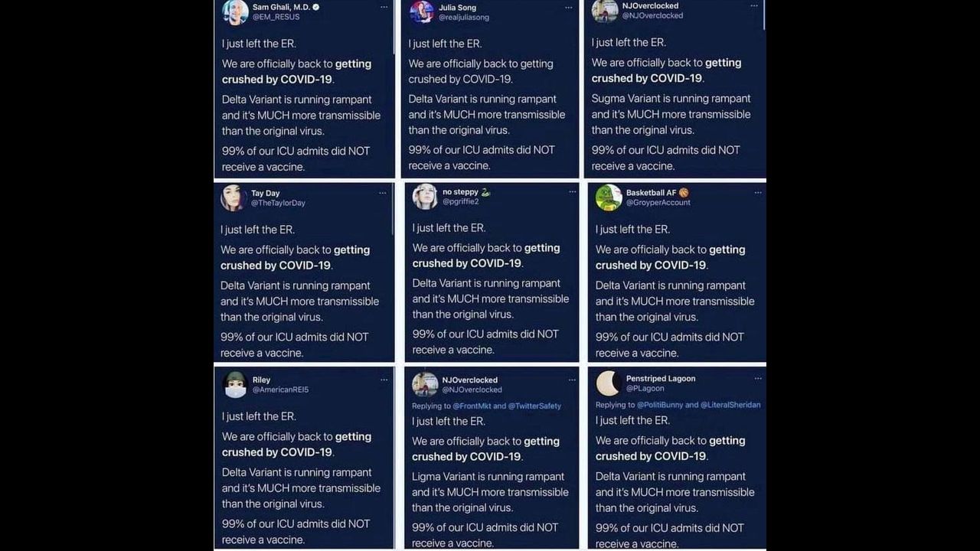The image size is (980, 551).
Task: Open Riley's masked profile avatar
Action: [x=235, y=384]
